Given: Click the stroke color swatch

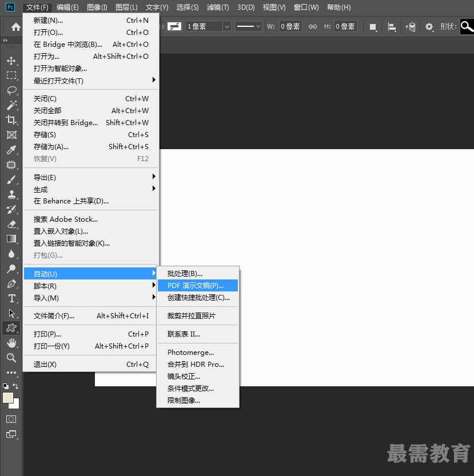Looking at the screenshot, I should coord(174,26).
